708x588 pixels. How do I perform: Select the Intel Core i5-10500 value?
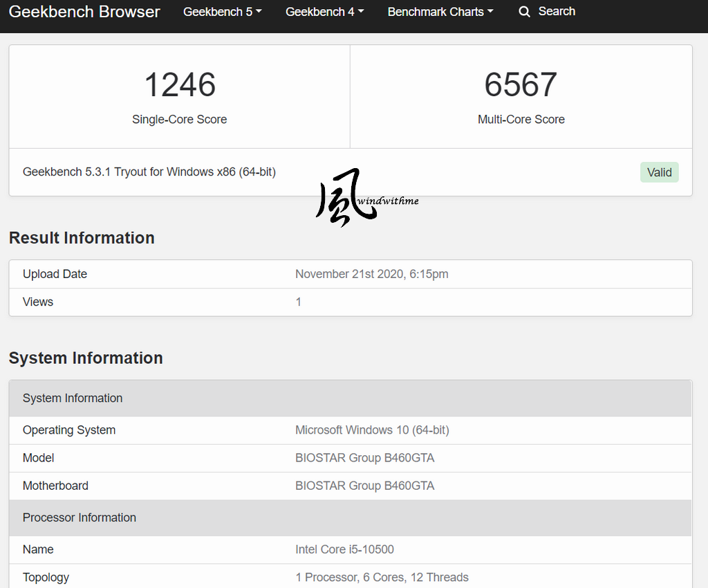click(344, 550)
